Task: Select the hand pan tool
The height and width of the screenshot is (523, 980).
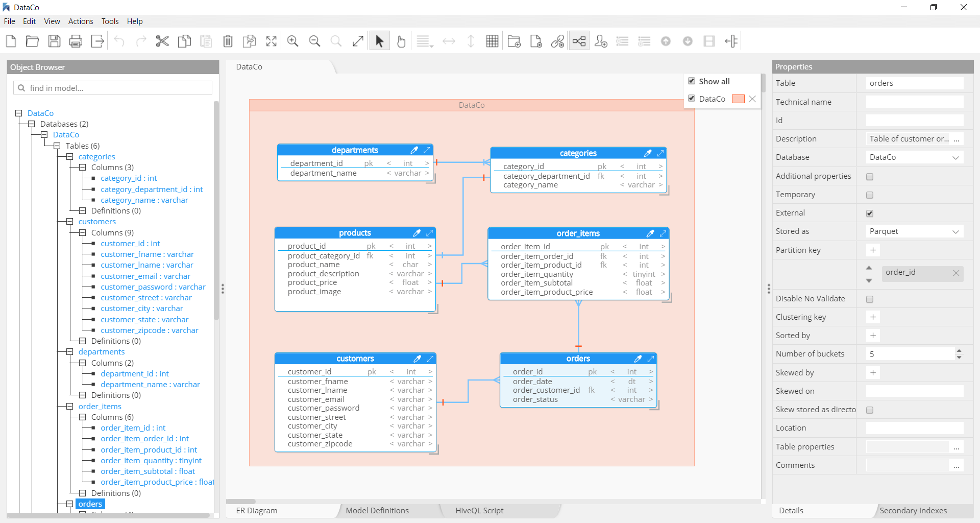Action: click(401, 41)
